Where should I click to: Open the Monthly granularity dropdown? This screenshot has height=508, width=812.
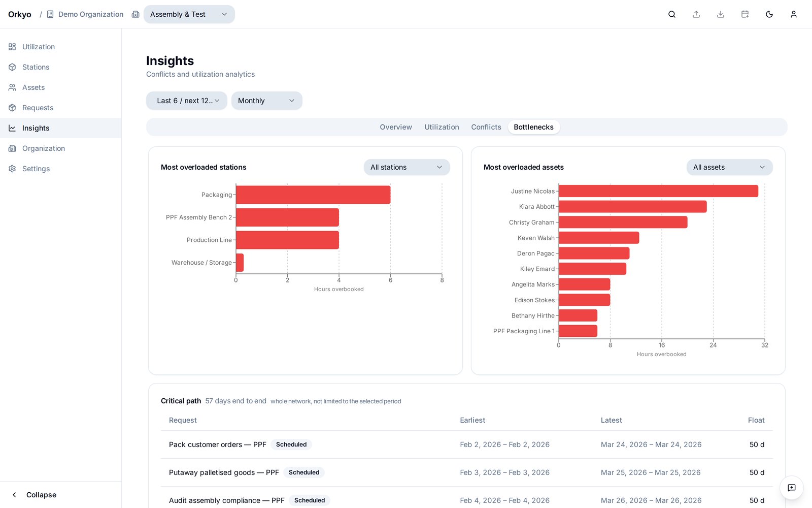267,101
